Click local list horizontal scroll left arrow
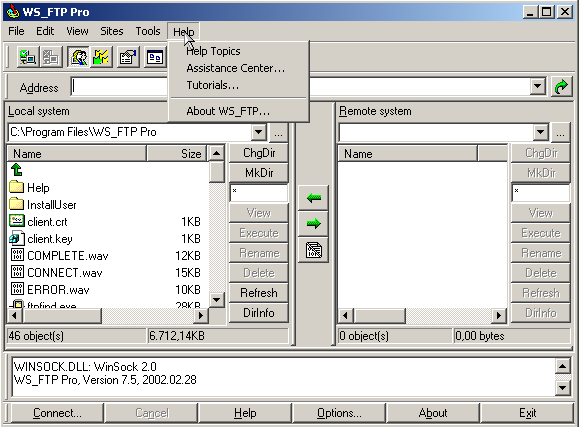This screenshot has height=427, width=579. [15, 315]
